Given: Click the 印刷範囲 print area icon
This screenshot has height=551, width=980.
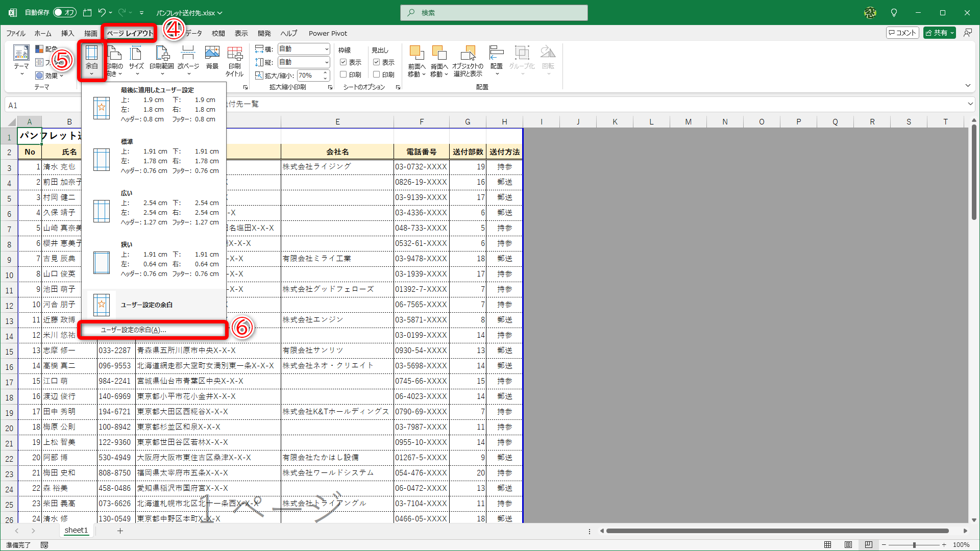Looking at the screenshot, I should click(162, 60).
